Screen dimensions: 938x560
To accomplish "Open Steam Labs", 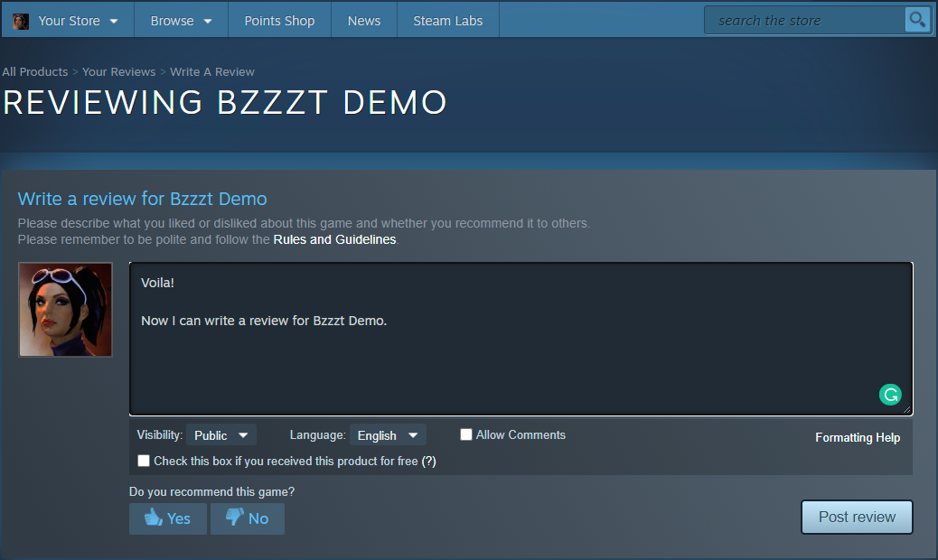I will 447,21.
